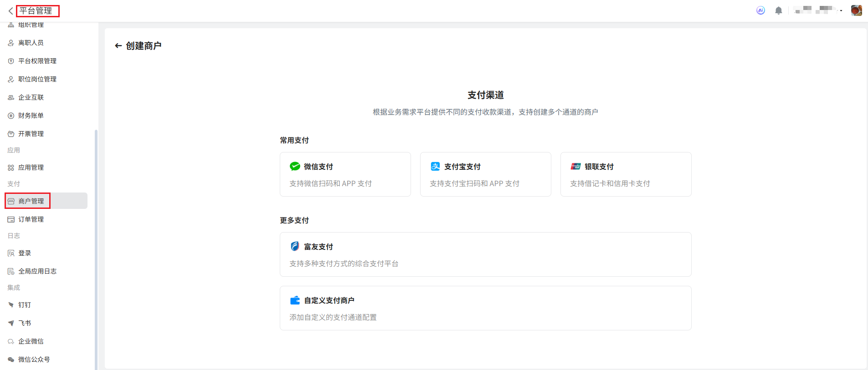
Task: Click the AI assistant icon in header
Action: point(760,10)
